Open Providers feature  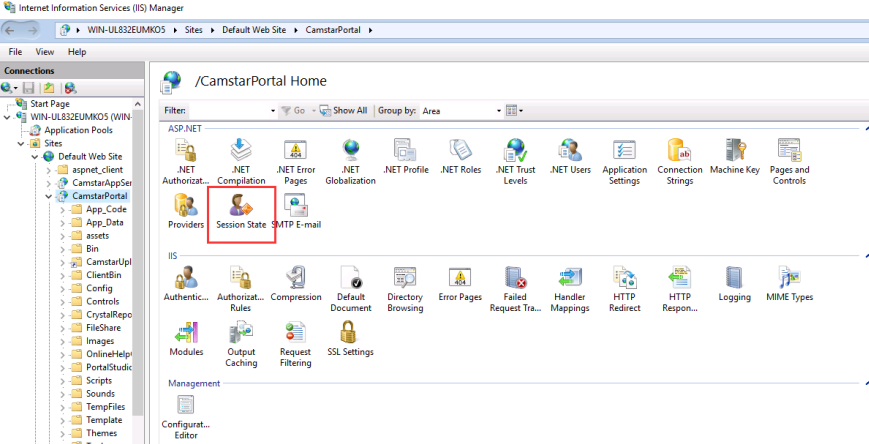[186, 211]
